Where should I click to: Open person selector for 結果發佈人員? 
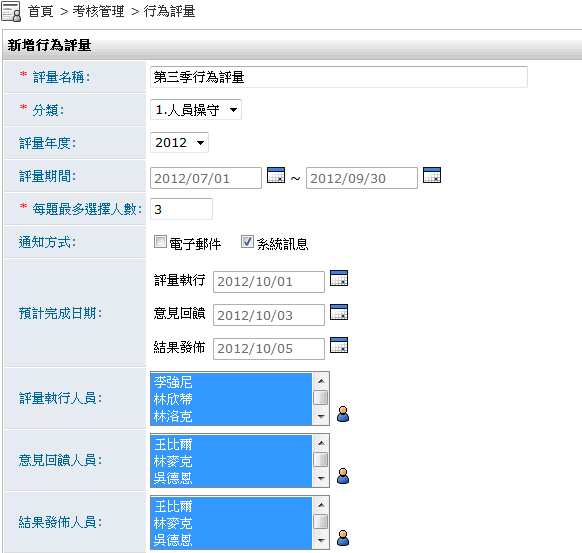pos(343,538)
